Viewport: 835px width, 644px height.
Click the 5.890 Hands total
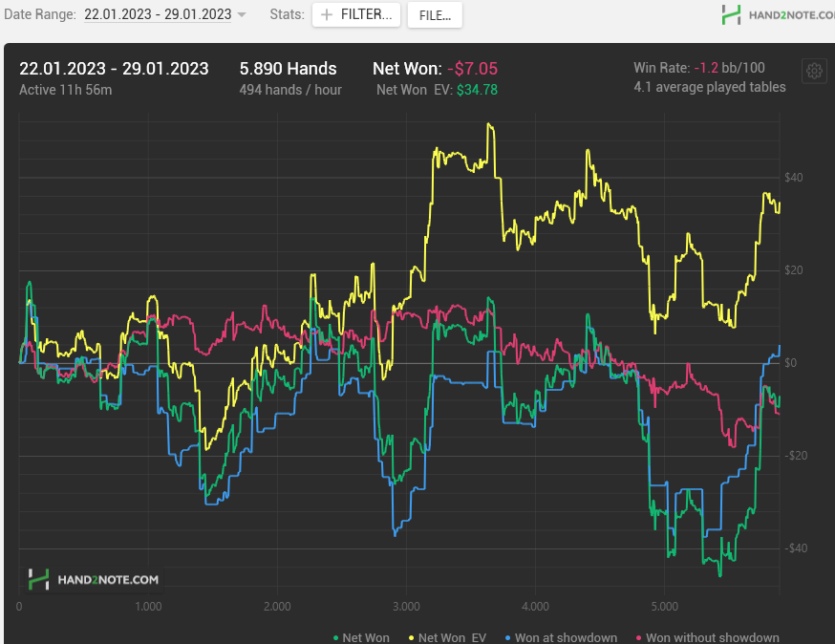[289, 69]
